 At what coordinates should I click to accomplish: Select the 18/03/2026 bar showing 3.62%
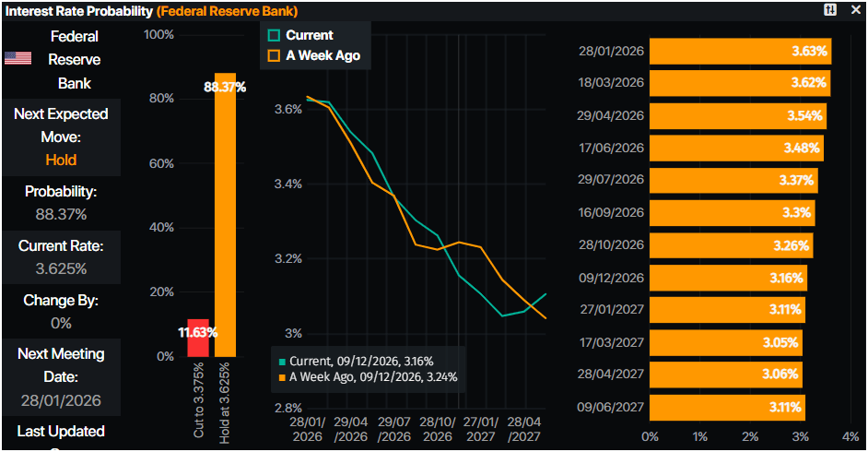pos(739,83)
